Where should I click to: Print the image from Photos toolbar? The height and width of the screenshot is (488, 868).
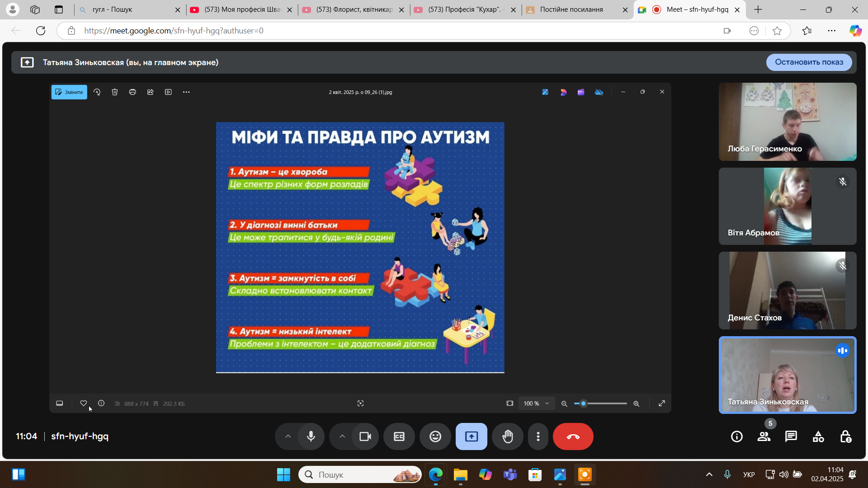pos(132,92)
